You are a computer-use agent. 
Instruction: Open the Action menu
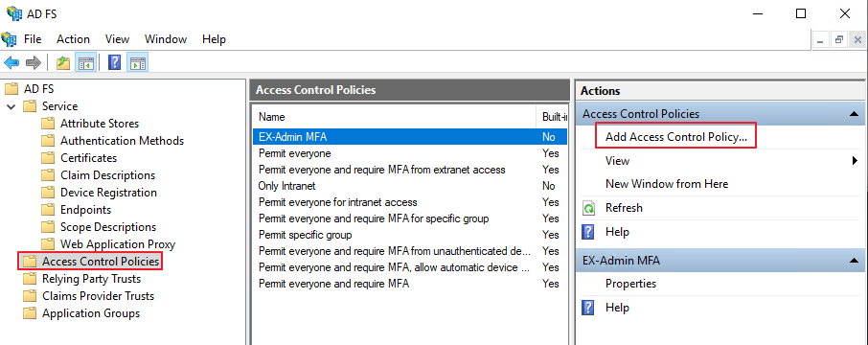click(73, 39)
